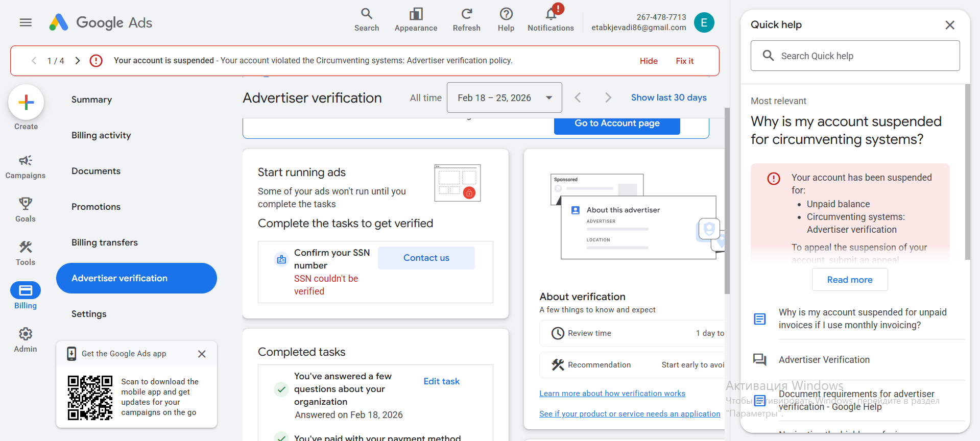Viewport: 980px width, 441px height.
Task: Click the 'All time' label
Action: [426, 98]
